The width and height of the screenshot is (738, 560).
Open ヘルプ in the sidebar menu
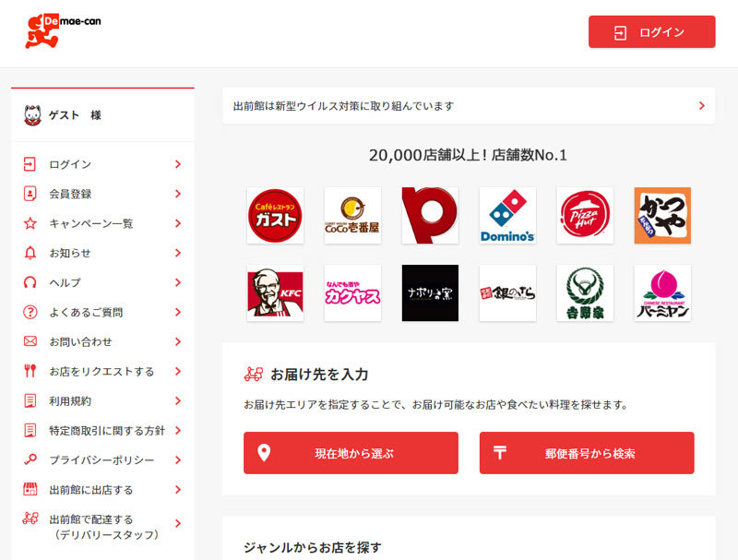click(x=65, y=282)
